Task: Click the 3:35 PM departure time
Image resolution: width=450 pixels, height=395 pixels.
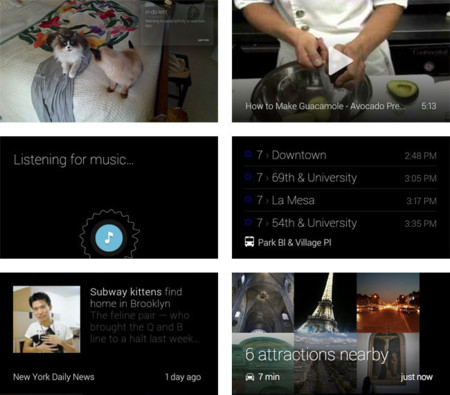Action: point(420,224)
